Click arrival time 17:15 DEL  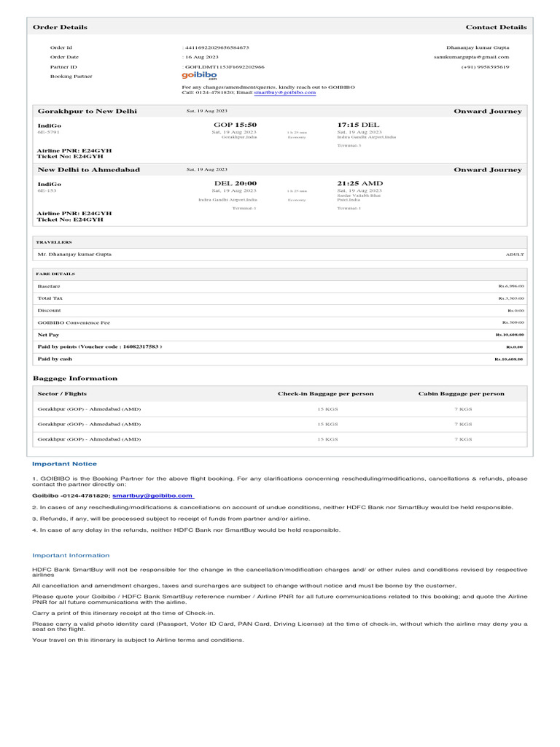[x=358, y=125]
